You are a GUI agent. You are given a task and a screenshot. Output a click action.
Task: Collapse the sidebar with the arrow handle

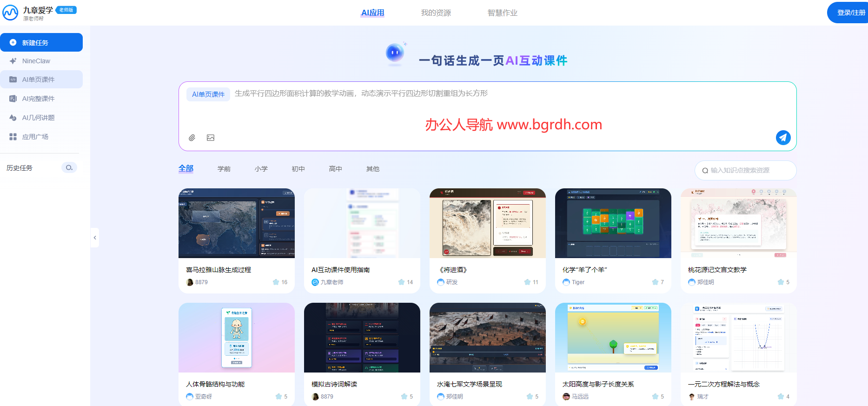click(x=95, y=238)
